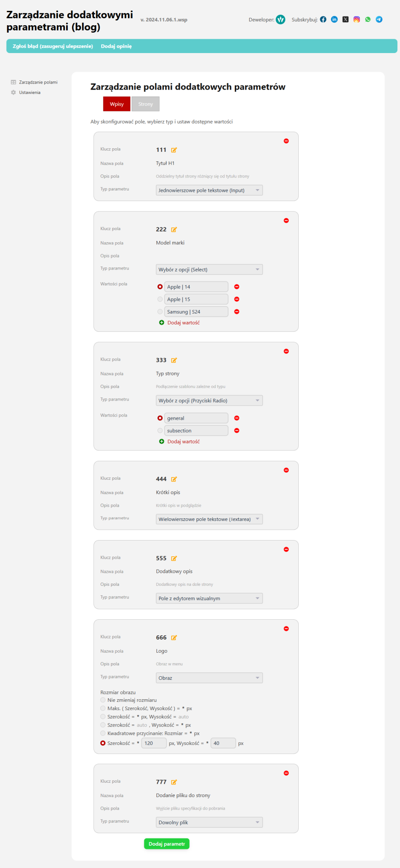
Task: Open 'Ustawienia' in the sidebar
Action: coord(30,93)
